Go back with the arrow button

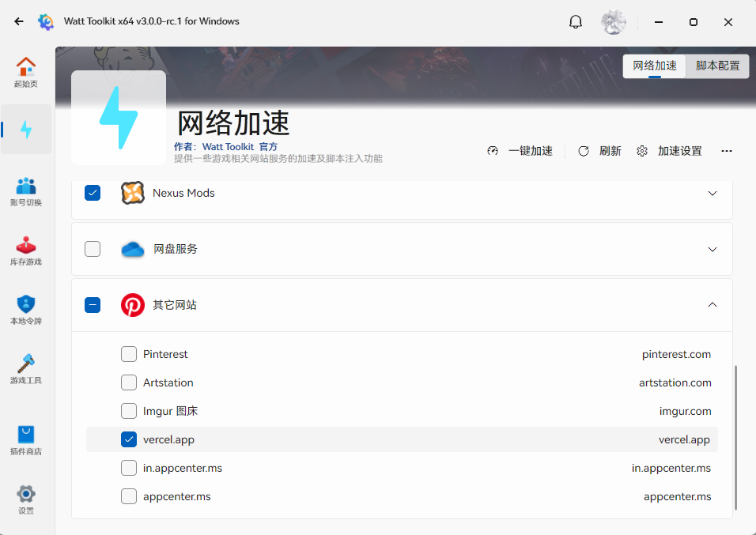click(19, 21)
